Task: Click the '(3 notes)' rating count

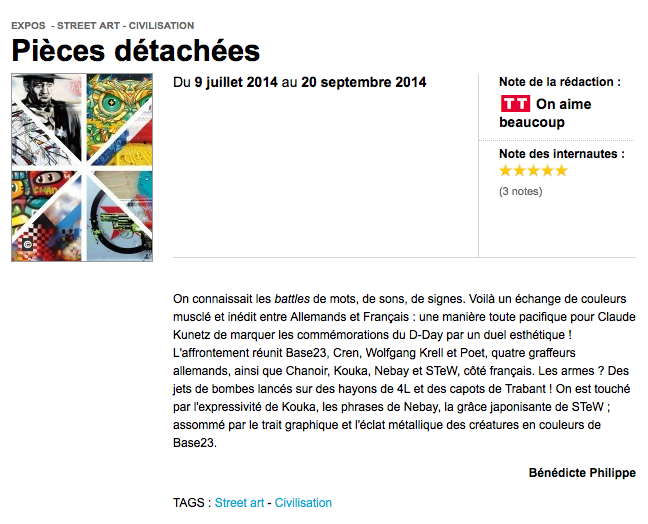Action: point(520,191)
